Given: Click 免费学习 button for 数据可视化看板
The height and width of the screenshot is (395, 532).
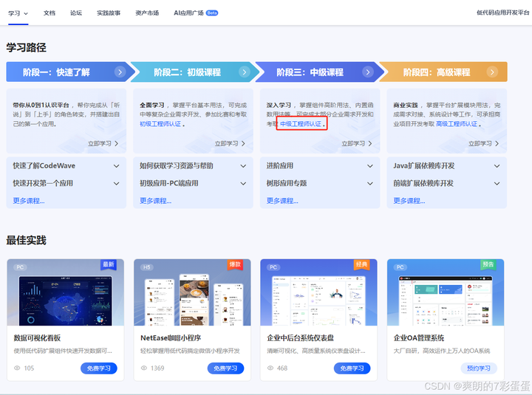Looking at the screenshot, I should pyautogui.click(x=99, y=368).
